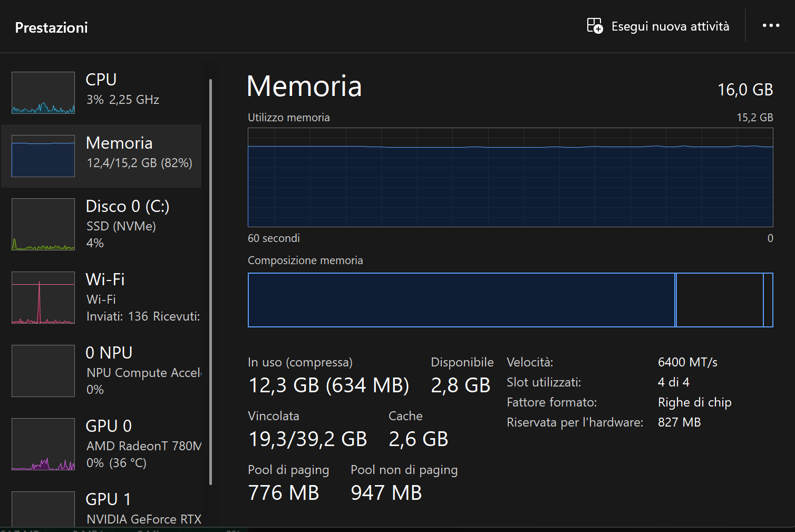Click the Disco 0 (C:) graph thumbnail
Viewport: 795px width, 532px height.
[43, 224]
